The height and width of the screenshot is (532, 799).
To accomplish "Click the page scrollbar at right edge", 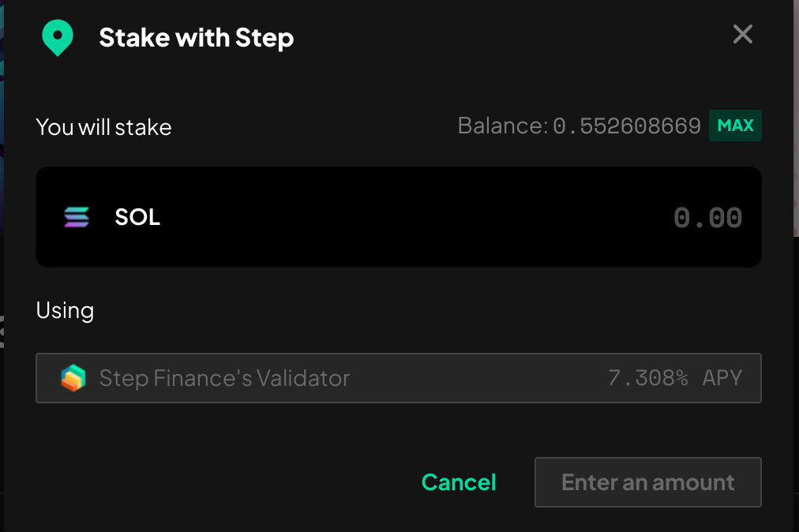I will pyautogui.click(x=796, y=118).
